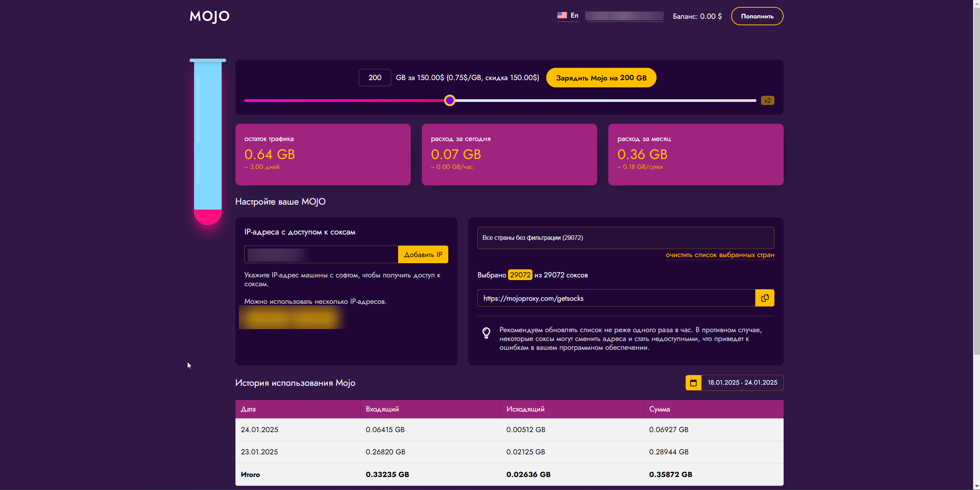Open the date range 18.01.2025 - 24.01.2025 picker

(x=742, y=383)
